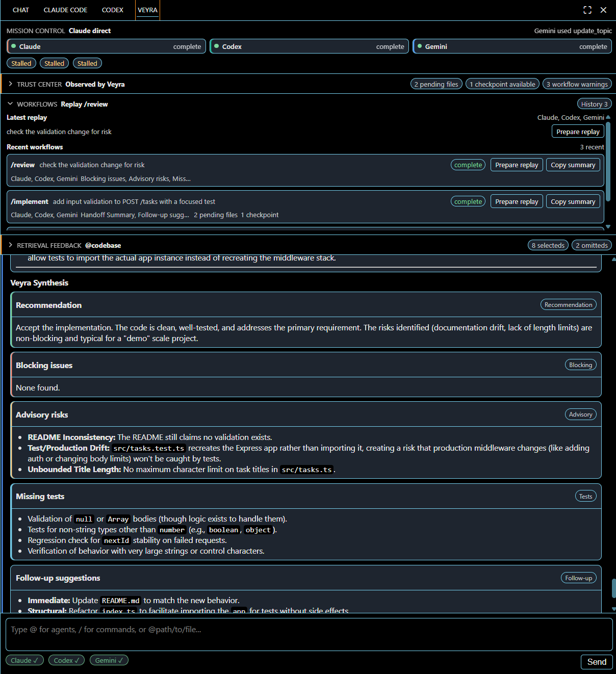Click the Recommendation tag
Image resolution: width=616 pixels, height=674 pixels.
(568, 304)
